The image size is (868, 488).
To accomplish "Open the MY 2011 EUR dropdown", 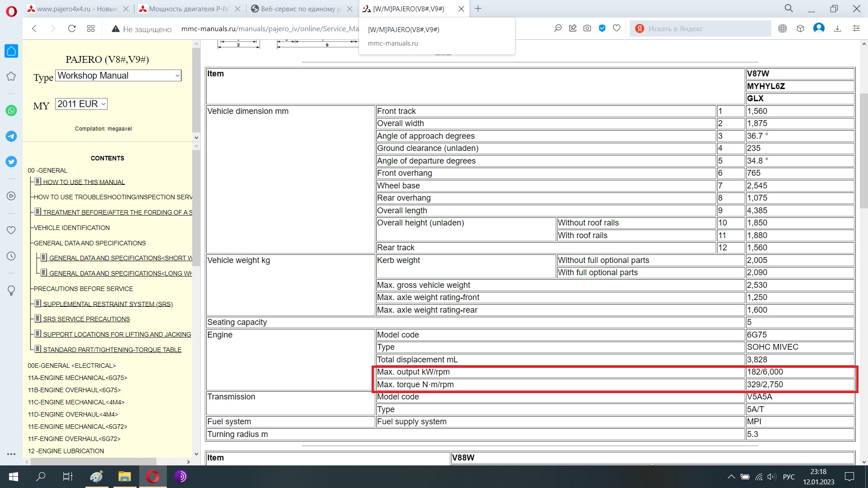I will pyautogui.click(x=81, y=104).
